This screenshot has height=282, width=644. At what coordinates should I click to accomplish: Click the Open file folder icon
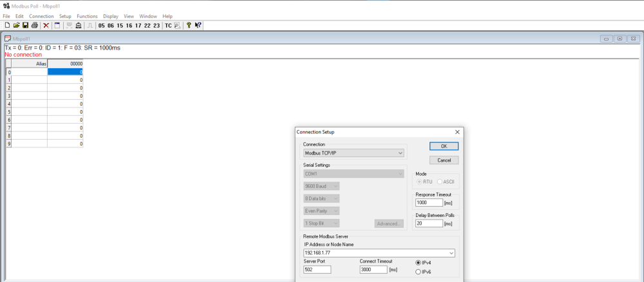tap(17, 26)
